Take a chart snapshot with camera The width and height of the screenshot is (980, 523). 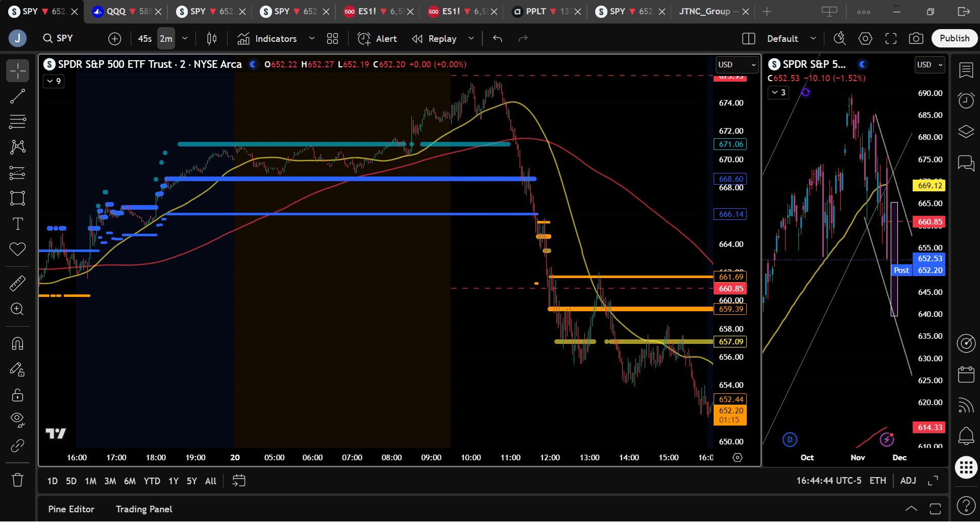(x=916, y=38)
